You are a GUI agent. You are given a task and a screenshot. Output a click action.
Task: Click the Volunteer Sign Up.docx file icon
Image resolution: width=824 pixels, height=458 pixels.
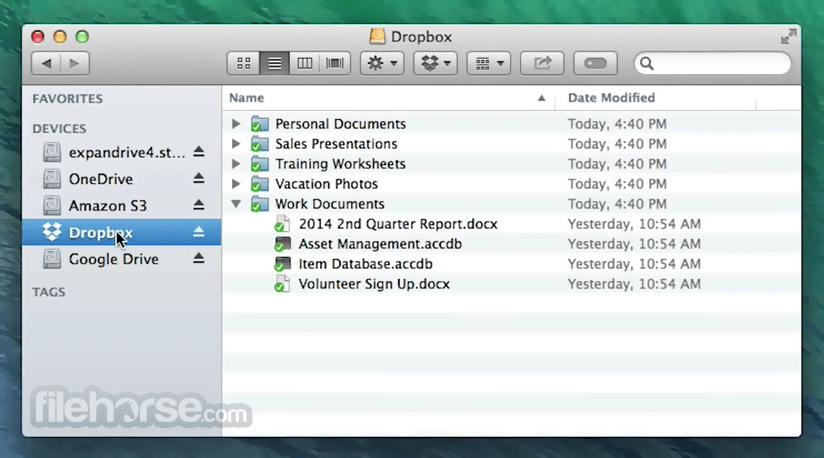(x=282, y=284)
